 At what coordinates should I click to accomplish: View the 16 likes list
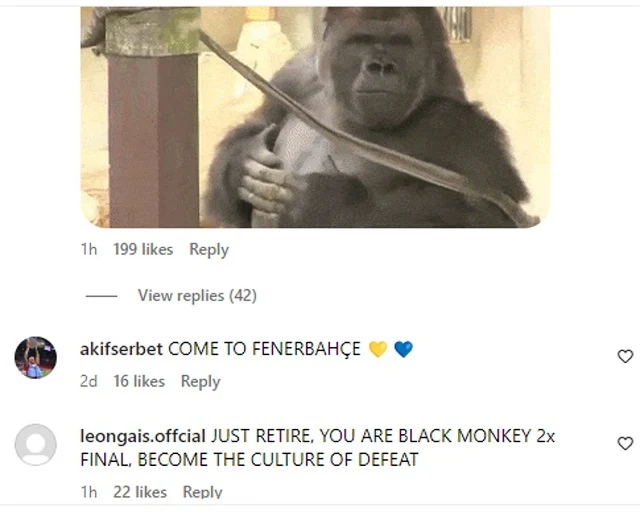click(x=139, y=381)
